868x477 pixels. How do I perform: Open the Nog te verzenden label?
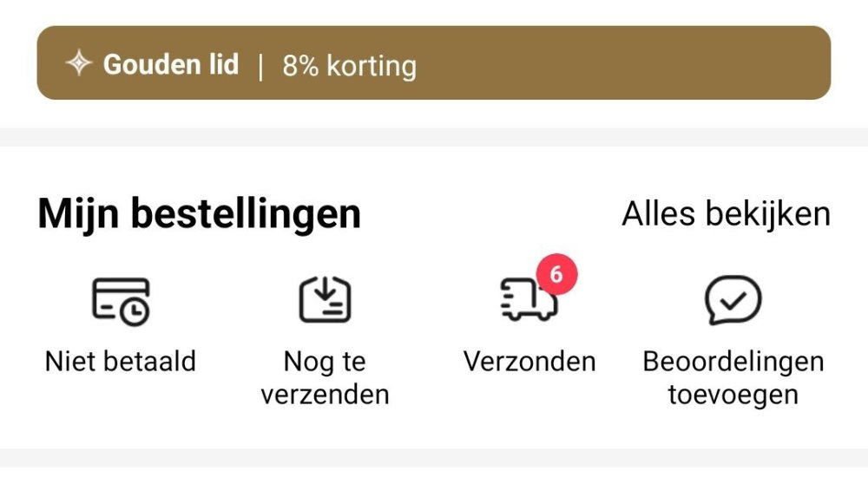[x=325, y=378]
